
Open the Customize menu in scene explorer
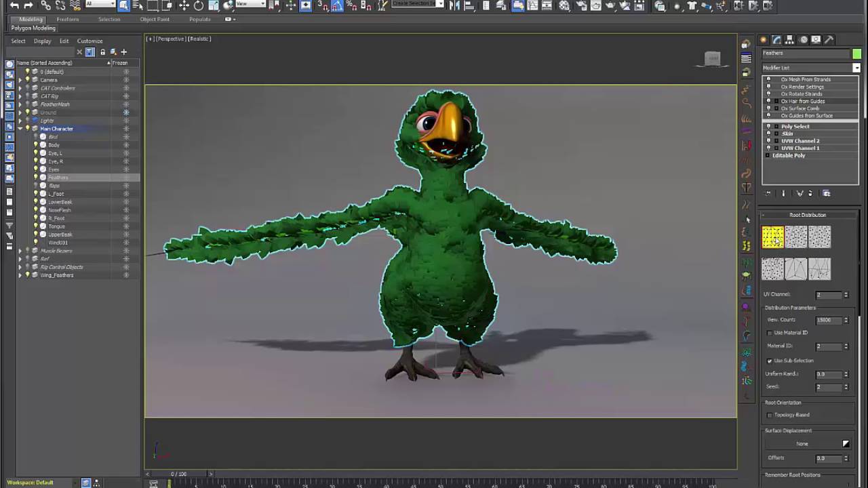pos(90,41)
